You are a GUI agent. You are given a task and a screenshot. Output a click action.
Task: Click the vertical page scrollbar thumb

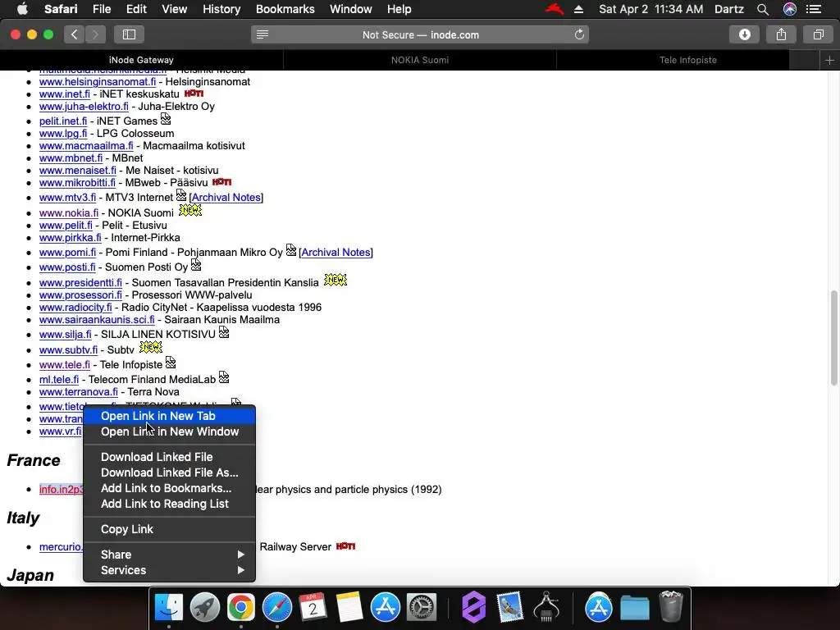(833, 337)
